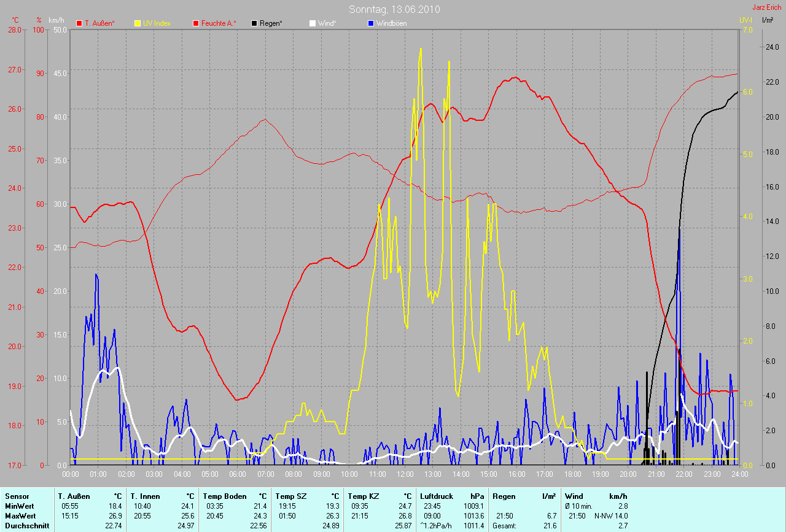The height and width of the screenshot is (532, 786).
Task: Click the '1009.1' minimum pressure value
Action: click(473, 506)
